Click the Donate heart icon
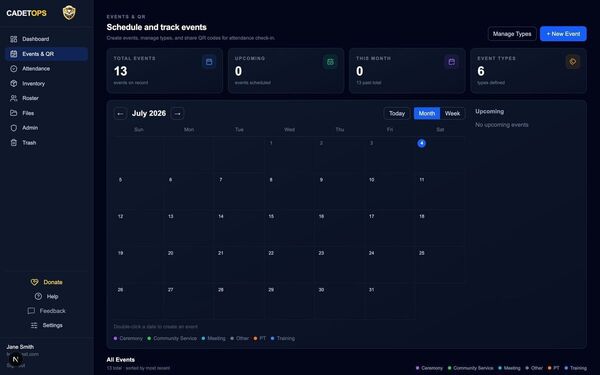The width and height of the screenshot is (600, 375). pyautogui.click(x=34, y=282)
